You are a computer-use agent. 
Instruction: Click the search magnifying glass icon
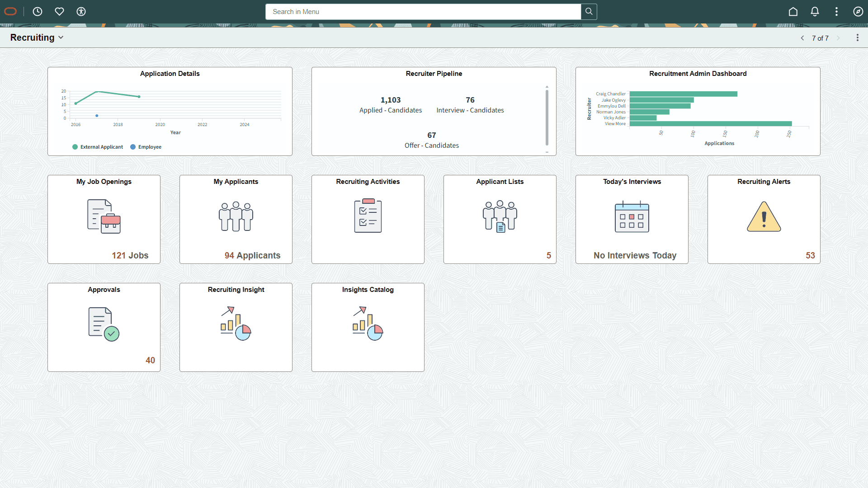point(589,12)
